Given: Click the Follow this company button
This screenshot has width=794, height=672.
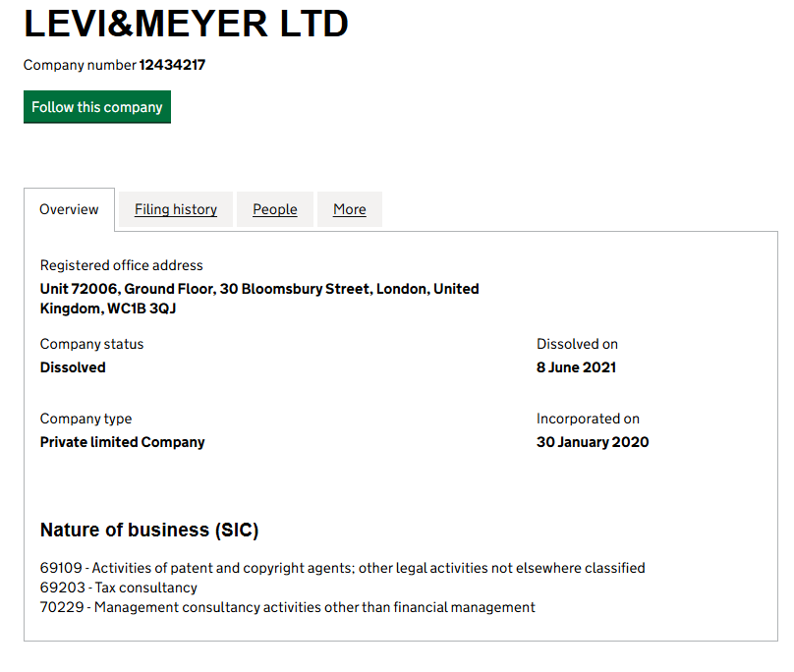Looking at the screenshot, I should pos(96,107).
